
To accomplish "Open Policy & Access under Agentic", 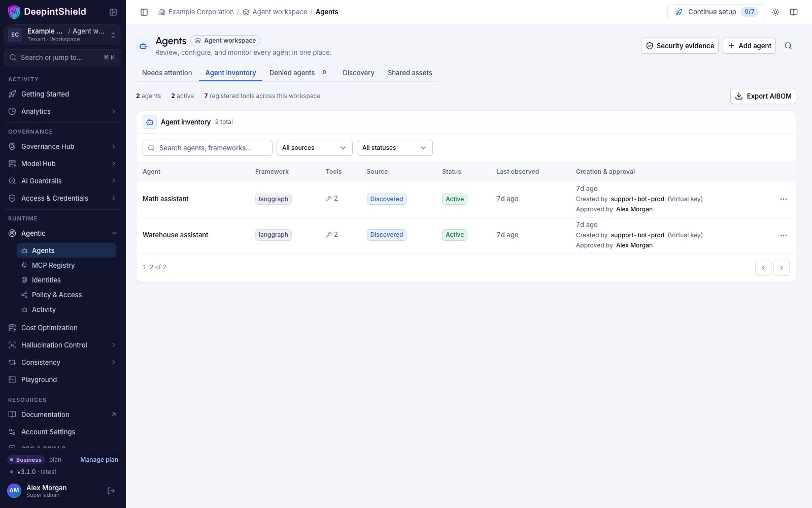I will click(x=66, y=295).
